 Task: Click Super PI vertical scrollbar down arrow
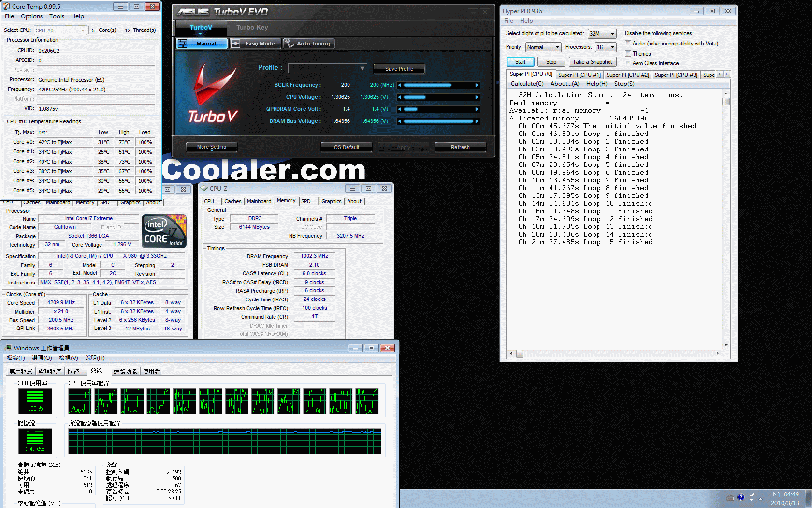(726, 345)
